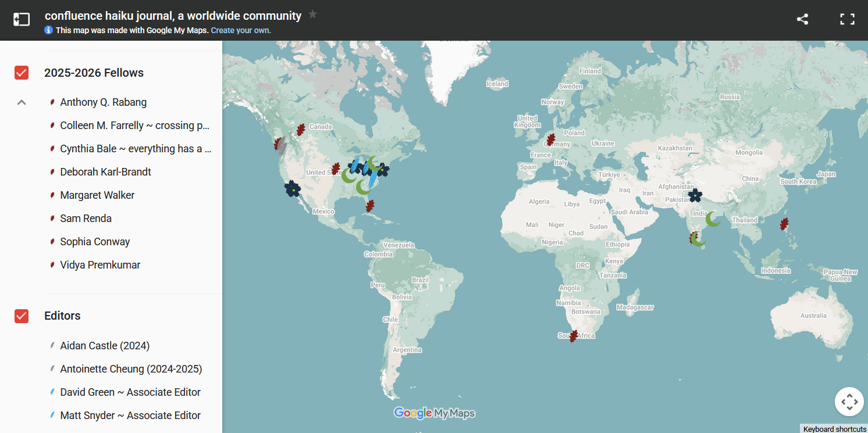Image resolution: width=868 pixels, height=433 pixels.
Task: Click the red leaf marker near the Philippines
Action: [x=784, y=224]
